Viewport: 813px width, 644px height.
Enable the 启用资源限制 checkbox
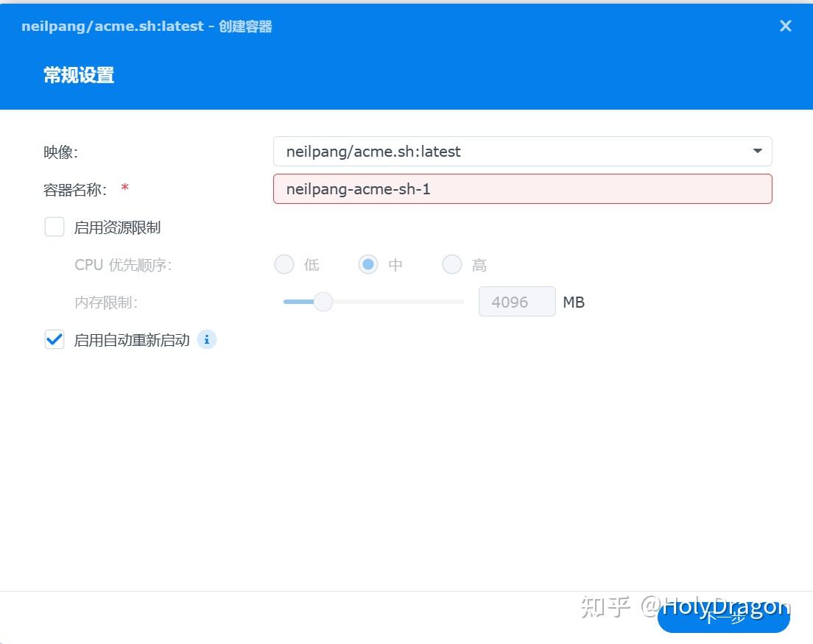[54, 227]
